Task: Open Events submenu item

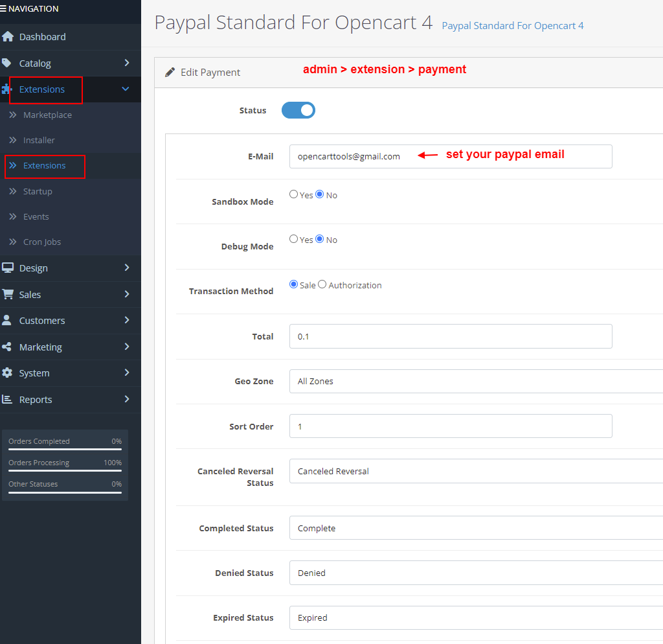Action: (70, 216)
